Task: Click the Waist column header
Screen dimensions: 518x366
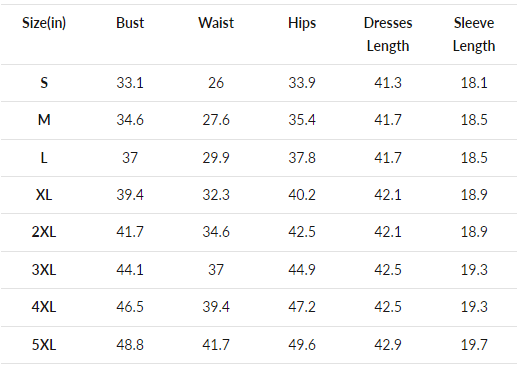Action: [216, 23]
